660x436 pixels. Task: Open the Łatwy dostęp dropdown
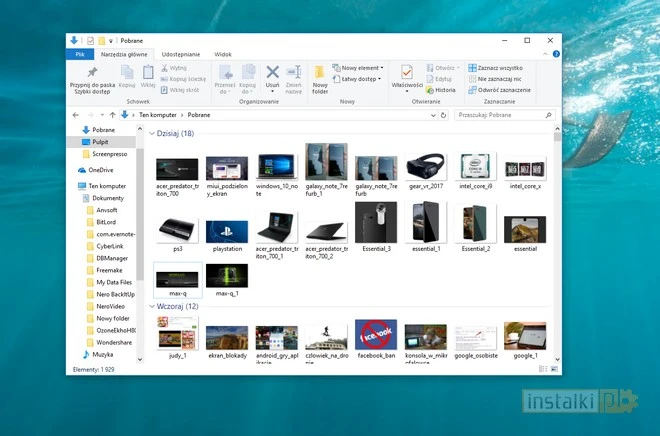(361, 78)
